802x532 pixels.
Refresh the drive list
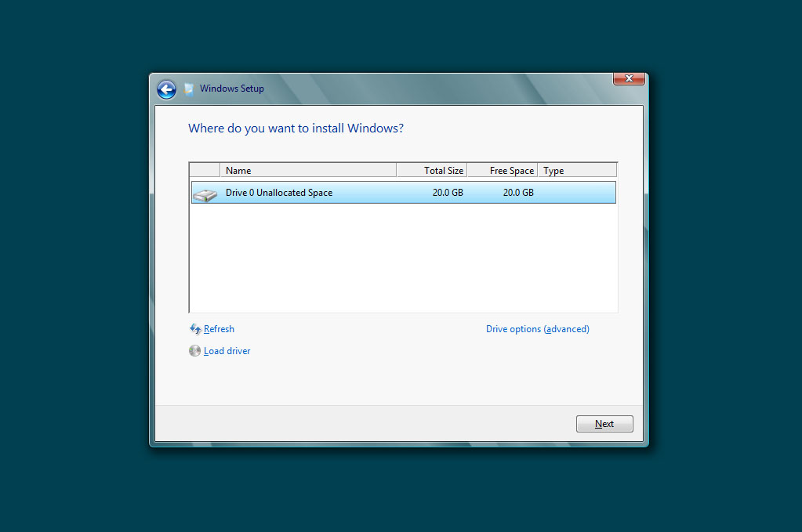pyautogui.click(x=219, y=329)
